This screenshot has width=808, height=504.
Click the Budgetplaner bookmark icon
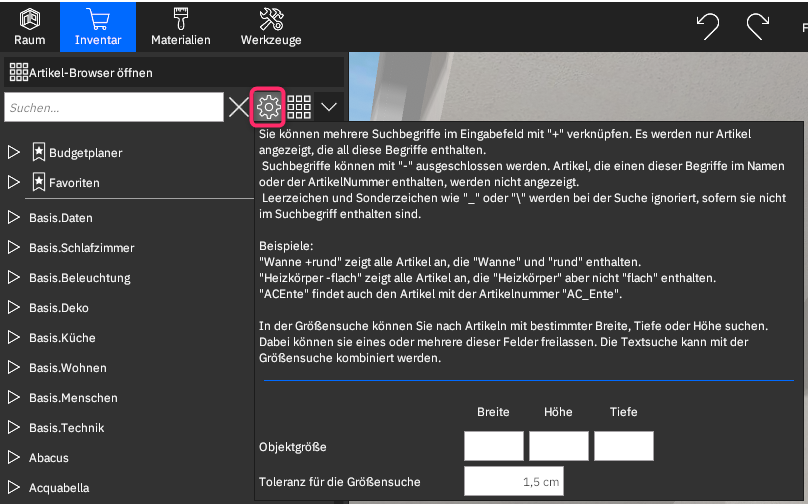click(x=39, y=152)
